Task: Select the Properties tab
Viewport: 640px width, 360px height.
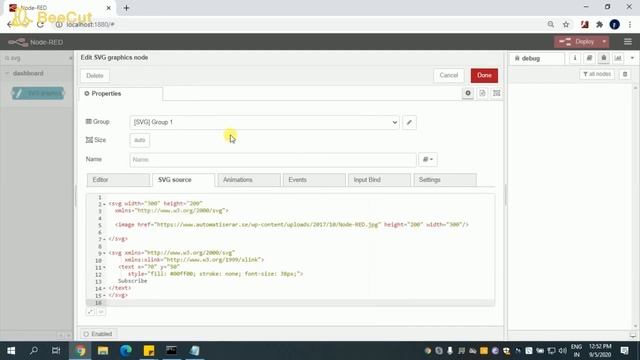Action: pyautogui.click(x=121, y=93)
